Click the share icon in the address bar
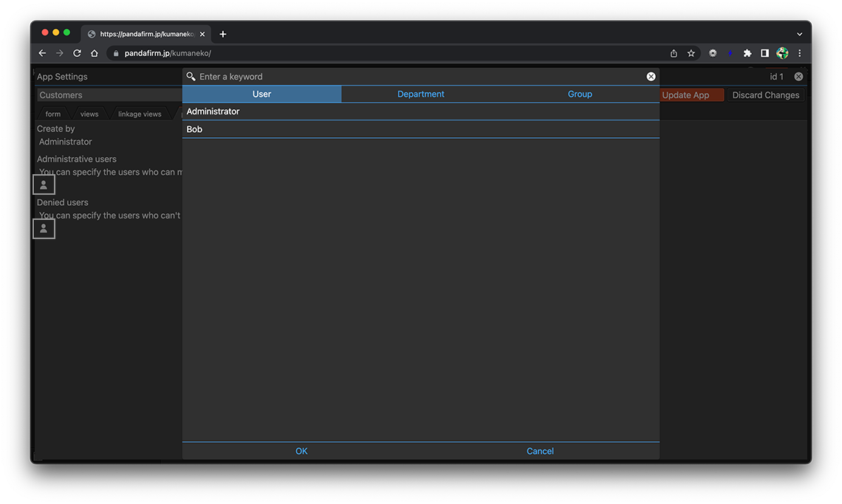842x504 pixels. coord(674,53)
